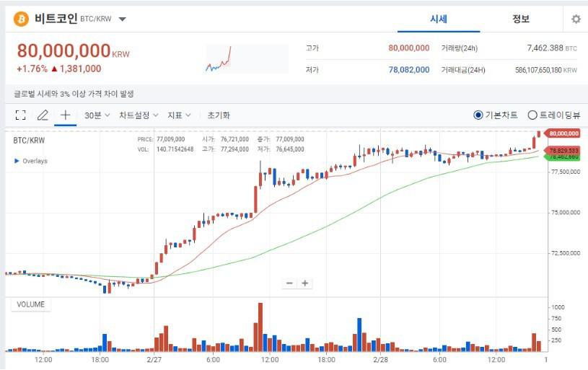Zoom out chart with minus button
The height and width of the screenshot is (370, 588).
click(289, 283)
